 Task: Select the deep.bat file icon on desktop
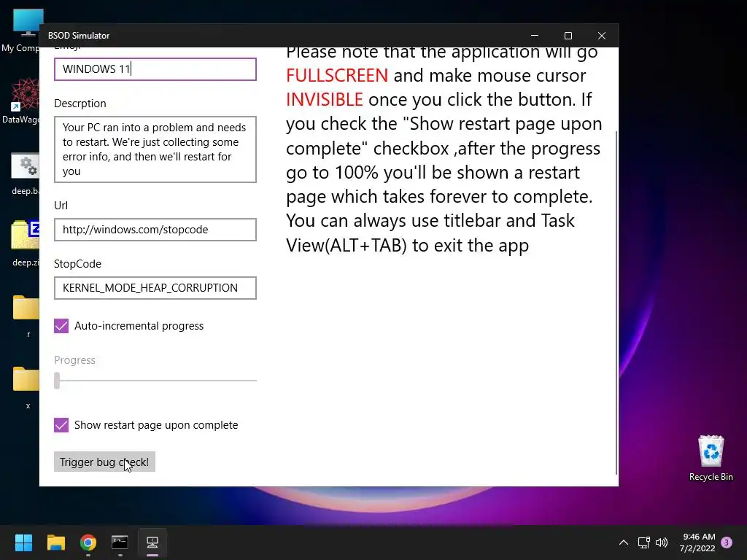[24, 174]
